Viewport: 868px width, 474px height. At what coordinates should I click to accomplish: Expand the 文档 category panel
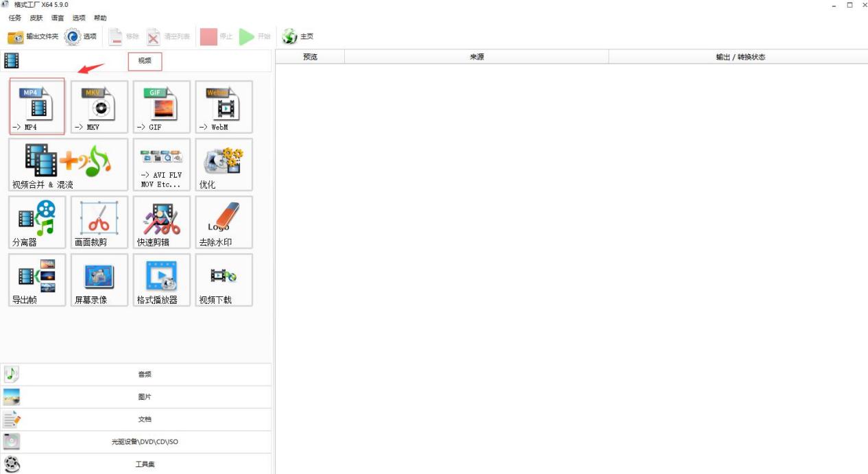[x=144, y=419]
